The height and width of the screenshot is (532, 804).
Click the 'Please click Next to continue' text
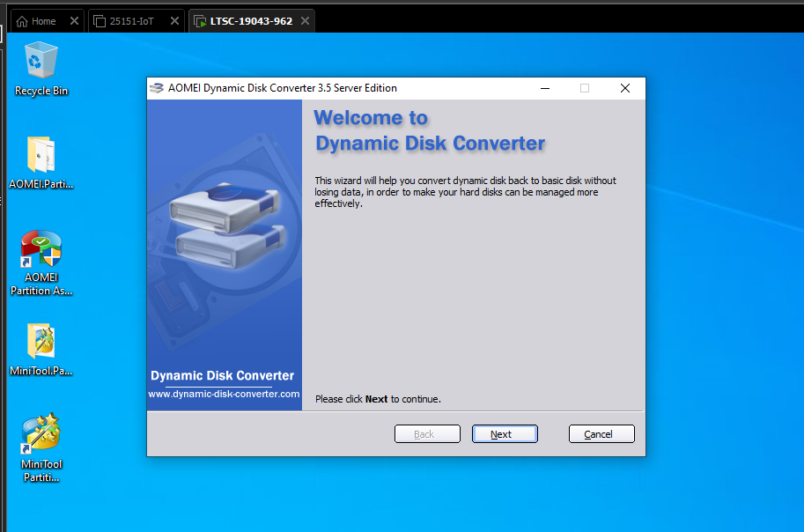(x=378, y=399)
